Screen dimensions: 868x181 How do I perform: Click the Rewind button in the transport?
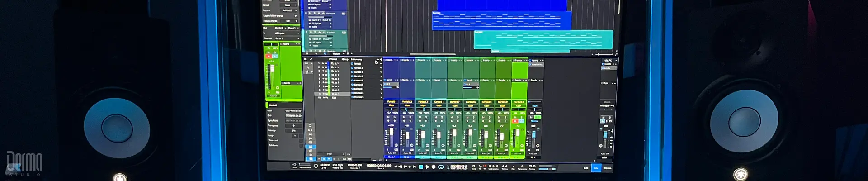(x=400, y=167)
